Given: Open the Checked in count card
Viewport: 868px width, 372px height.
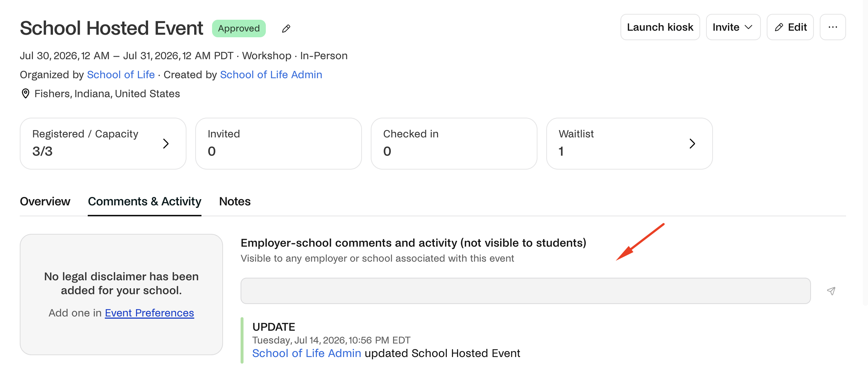Looking at the screenshot, I should 454,144.
